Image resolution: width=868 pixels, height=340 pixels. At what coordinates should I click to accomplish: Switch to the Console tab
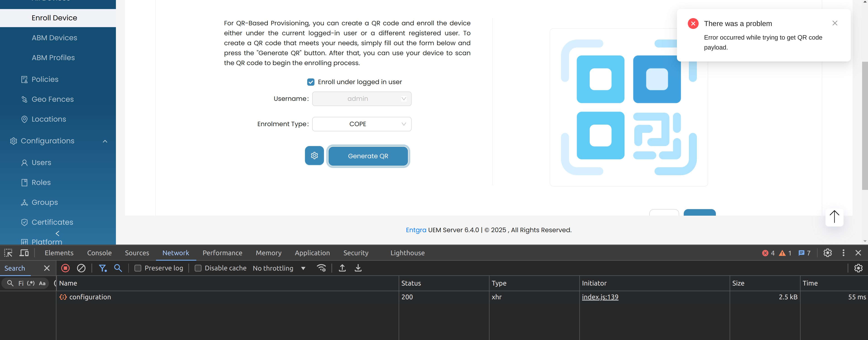tap(99, 253)
